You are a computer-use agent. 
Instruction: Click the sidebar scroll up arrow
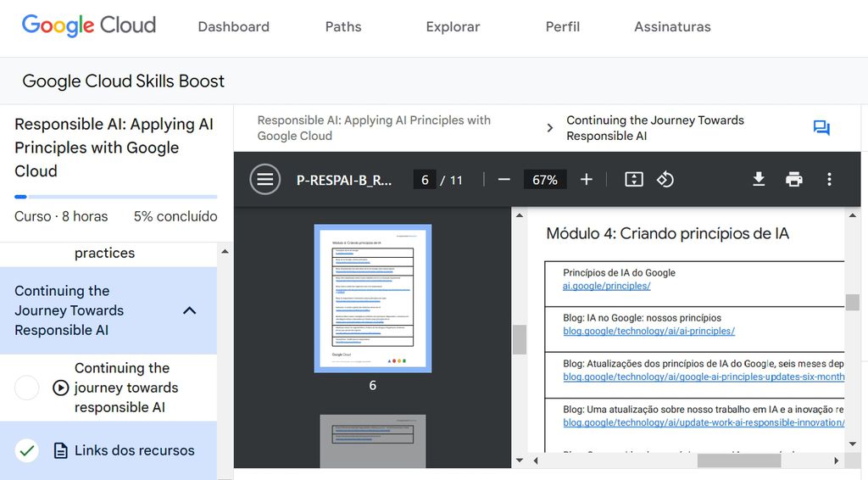pyautogui.click(x=225, y=251)
